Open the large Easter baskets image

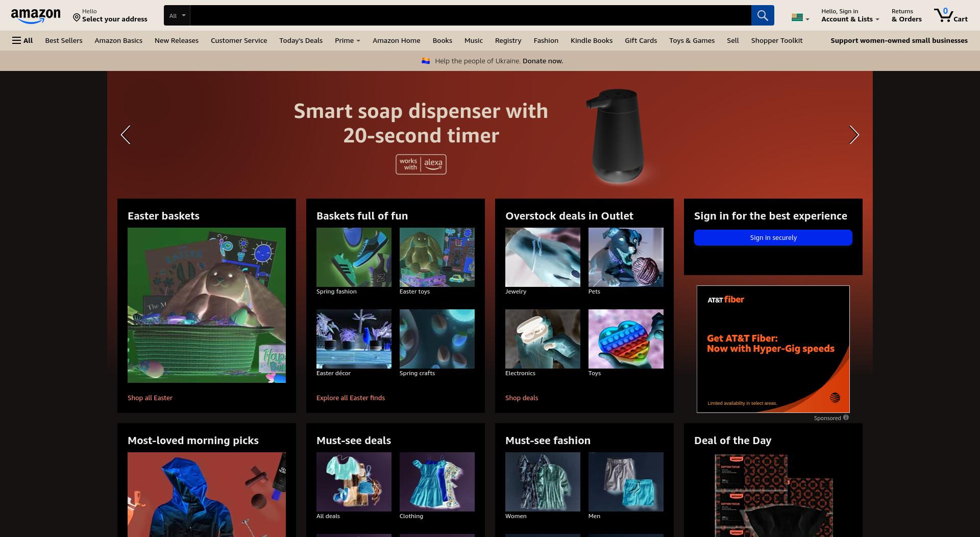207,305
